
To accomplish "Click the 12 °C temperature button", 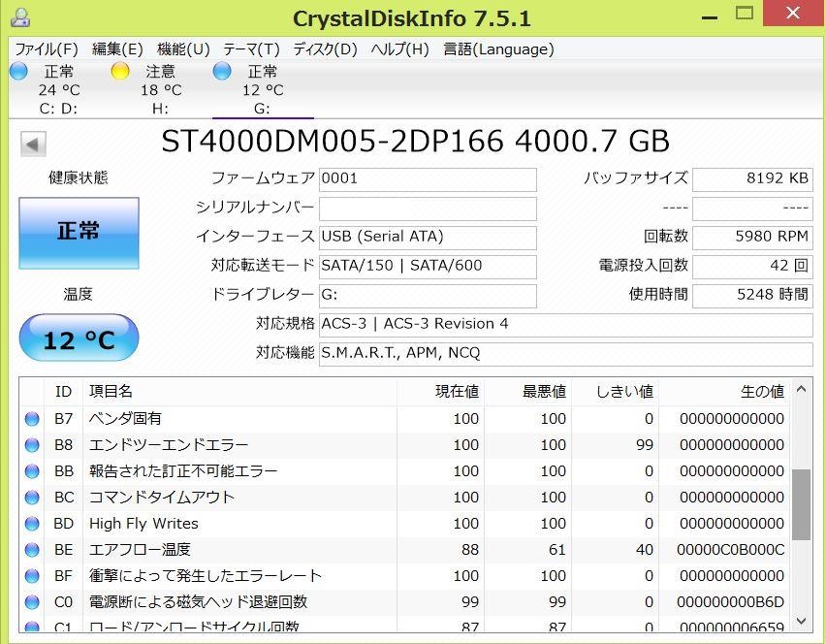I will [x=79, y=338].
